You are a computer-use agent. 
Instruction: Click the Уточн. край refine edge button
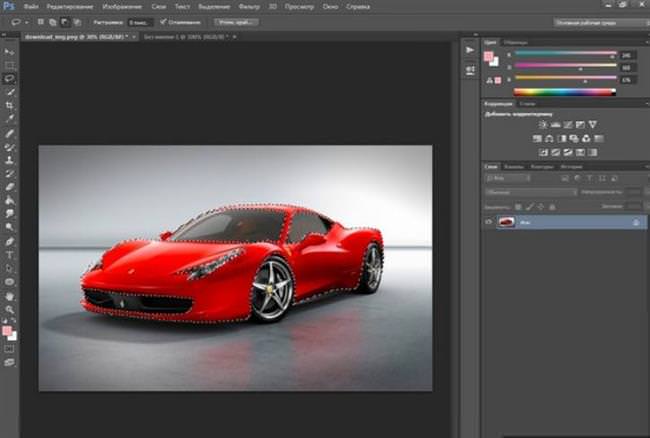coord(236,22)
